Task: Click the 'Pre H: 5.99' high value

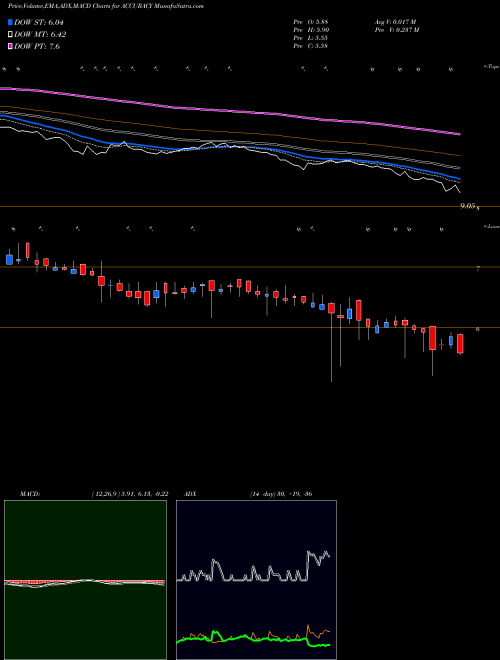Action: pos(311,30)
